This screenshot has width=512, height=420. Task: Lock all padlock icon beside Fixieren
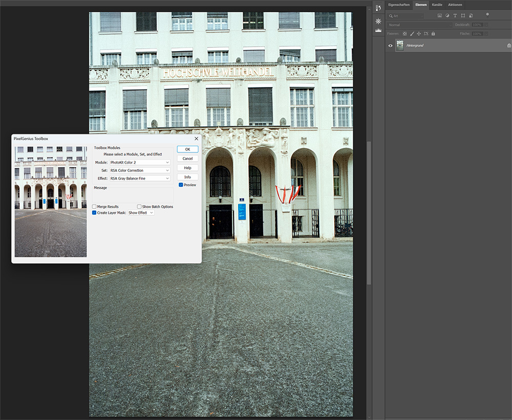[x=433, y=34]
